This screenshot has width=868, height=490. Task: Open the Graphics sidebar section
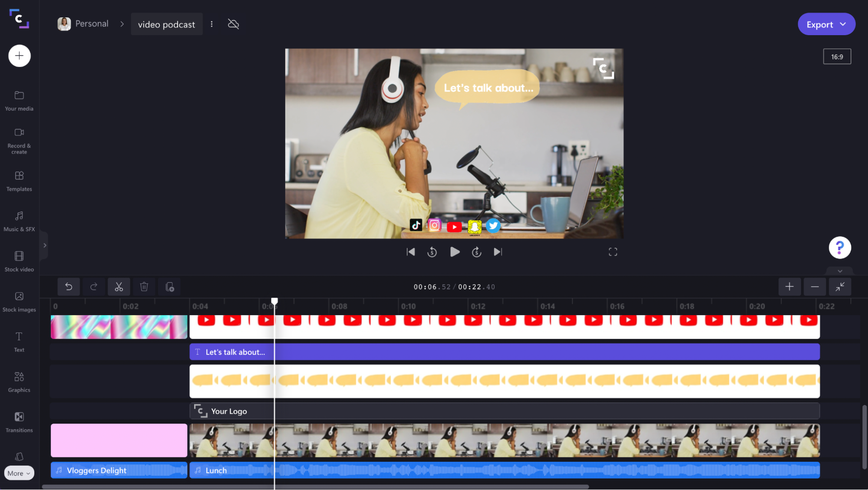click(19, 381)
